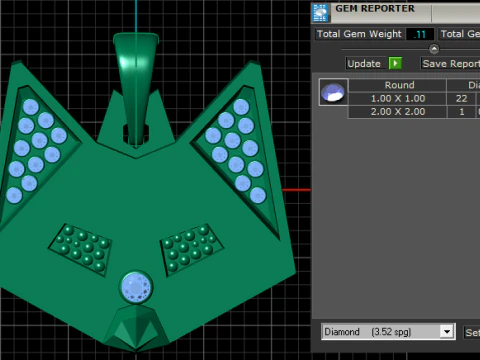This screenshot has width=480, height=360.
Task: Click the Save Report button
Action: point(451,63)
